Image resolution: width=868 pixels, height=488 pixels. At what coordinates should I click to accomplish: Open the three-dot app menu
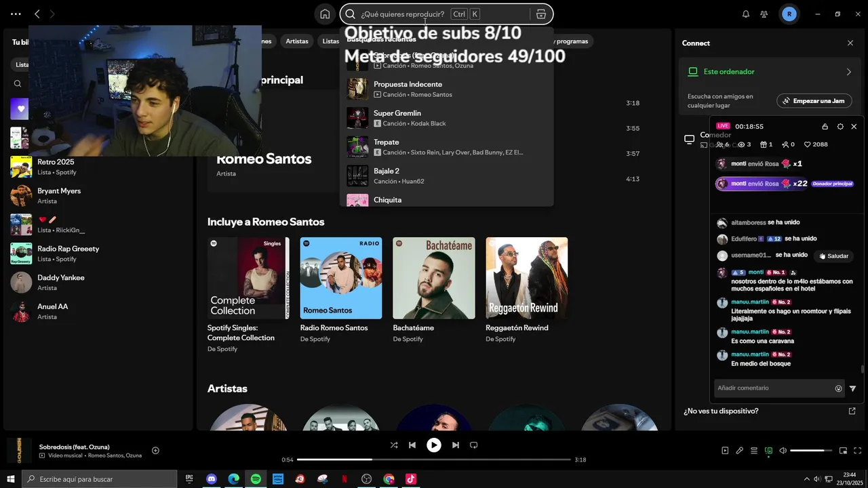point(16,14)
